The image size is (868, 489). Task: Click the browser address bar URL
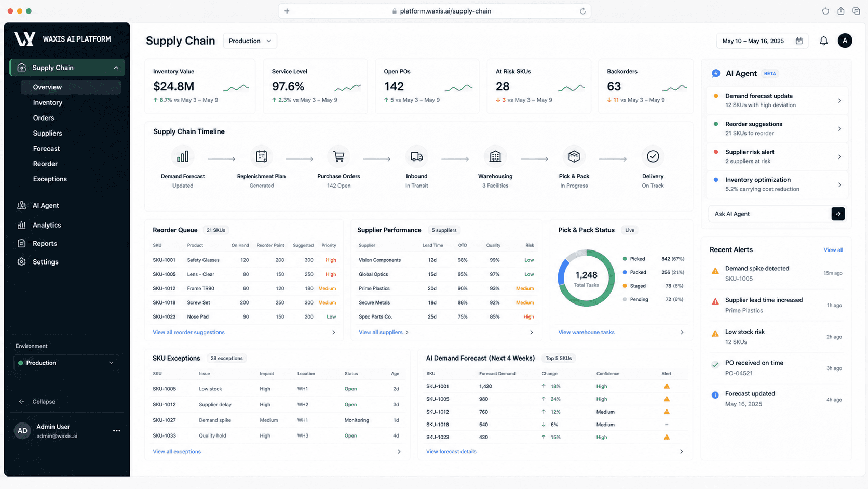pos(445,11)
